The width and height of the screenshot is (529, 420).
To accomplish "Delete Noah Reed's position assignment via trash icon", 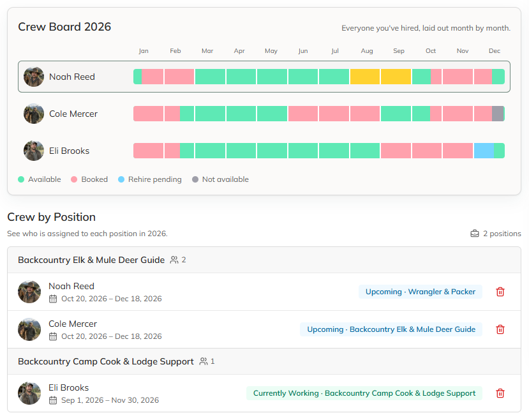I will [x=500, y=292].
